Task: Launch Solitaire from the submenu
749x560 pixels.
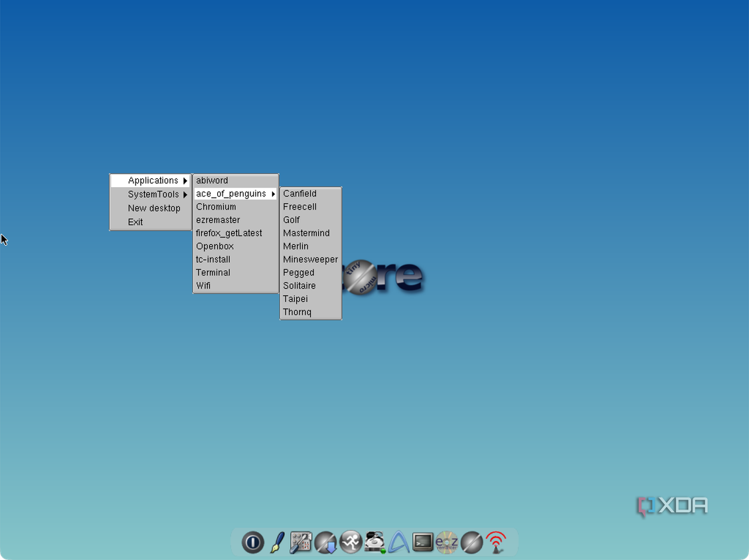Action: coord(311,285)
